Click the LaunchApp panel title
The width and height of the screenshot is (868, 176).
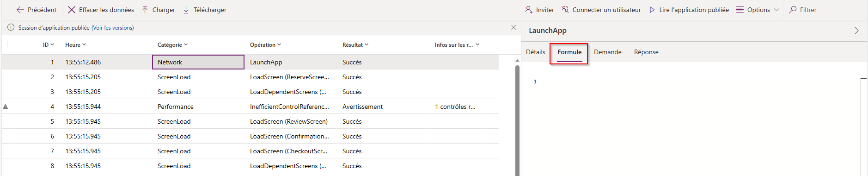pos(547,31)
